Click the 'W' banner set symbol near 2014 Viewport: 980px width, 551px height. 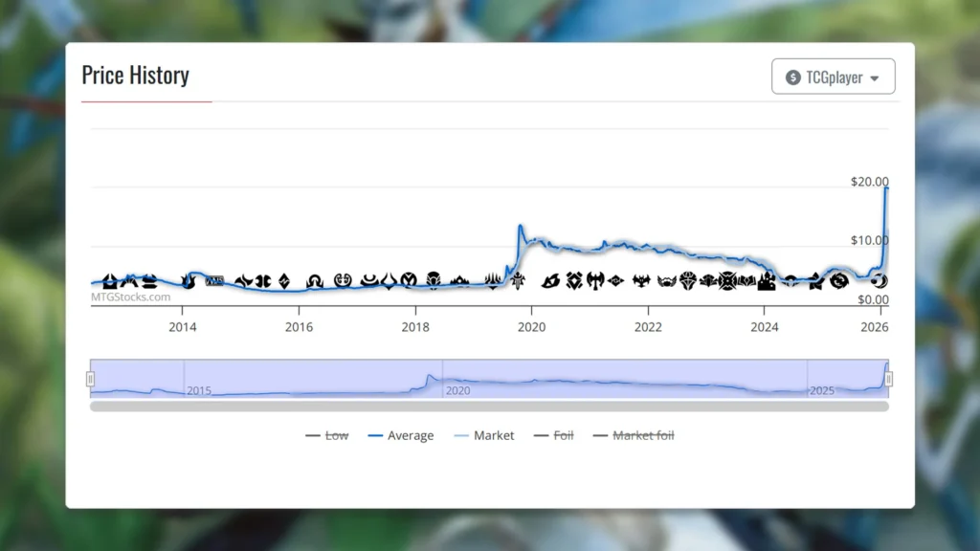(213, 280)
